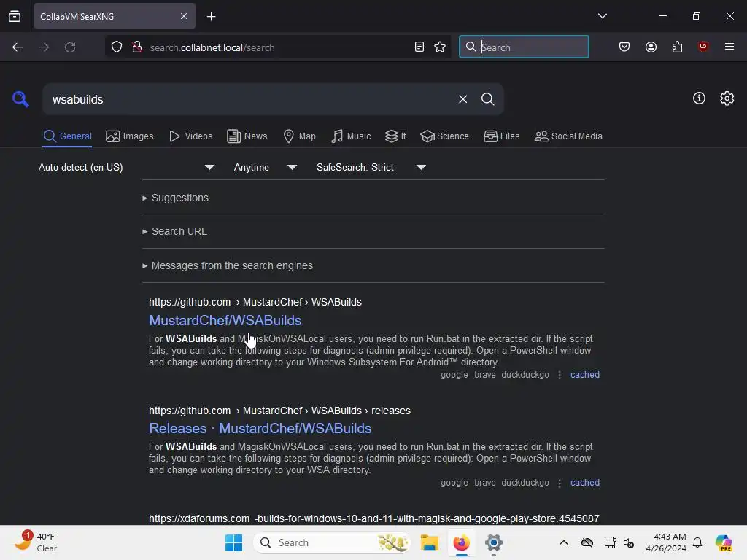The width and height of the screenshot is (747, 560).
Task: Close the CollabVM SearXNG tab
Action: click(184, 17)
